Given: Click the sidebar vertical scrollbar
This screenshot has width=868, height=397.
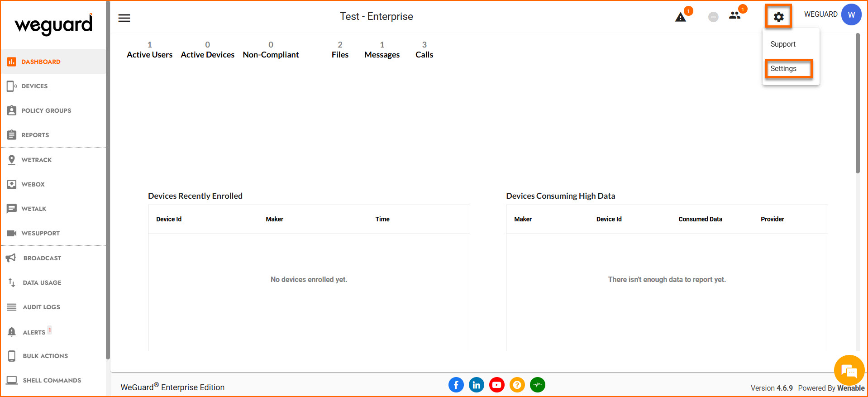Looking at the screenshot, I should tap(108, 180).
